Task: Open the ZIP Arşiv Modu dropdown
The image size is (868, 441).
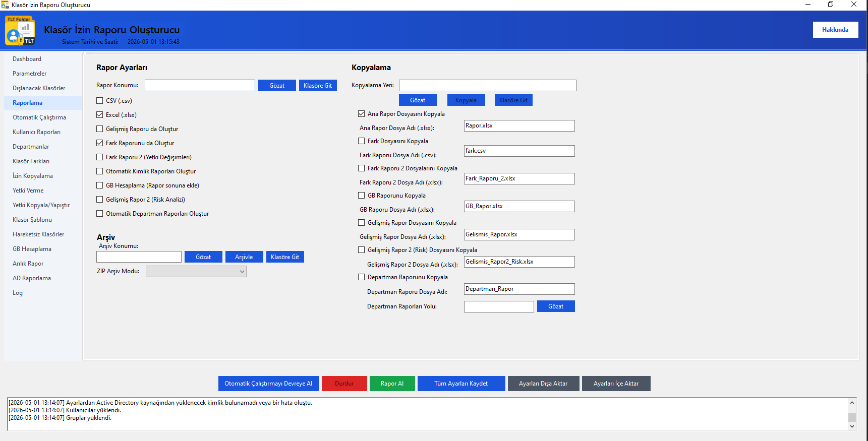Action: pyautogui.click(x=196, y=272)
